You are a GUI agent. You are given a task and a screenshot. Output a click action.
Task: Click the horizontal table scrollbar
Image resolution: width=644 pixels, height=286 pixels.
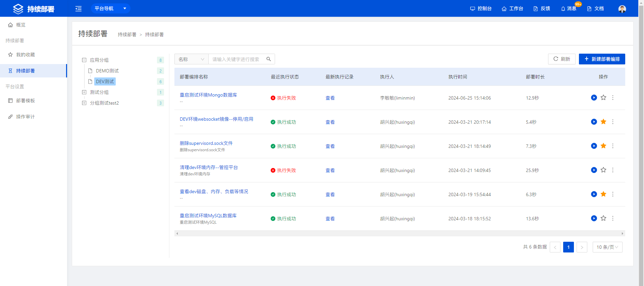tap(399, 233)
